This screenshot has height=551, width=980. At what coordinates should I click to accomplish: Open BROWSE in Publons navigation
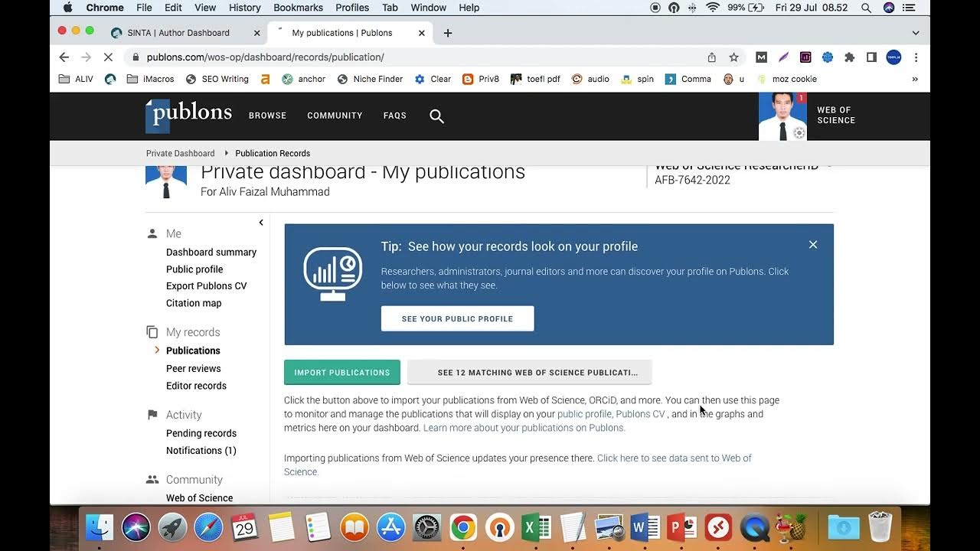pyautogui.click(x=267, y=116)
